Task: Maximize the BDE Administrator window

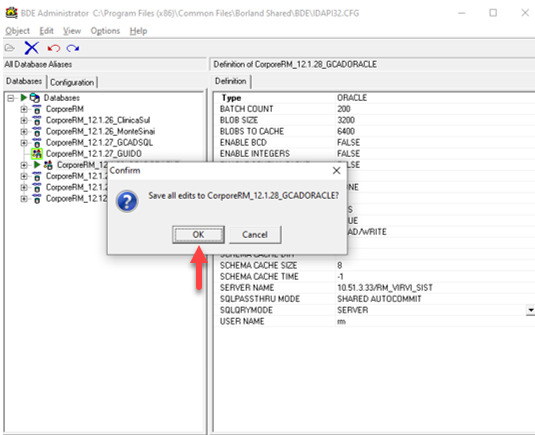Action: click(493, 13)
